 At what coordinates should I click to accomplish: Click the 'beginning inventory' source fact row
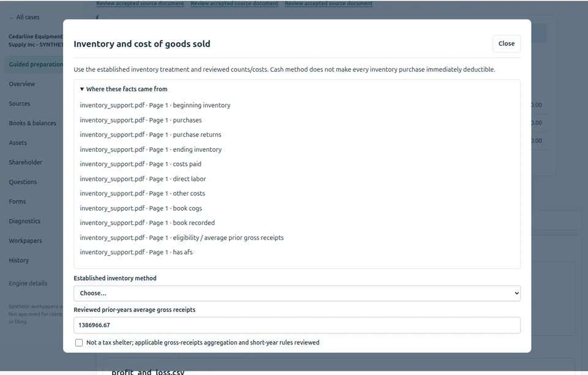(x=155, y=105)
